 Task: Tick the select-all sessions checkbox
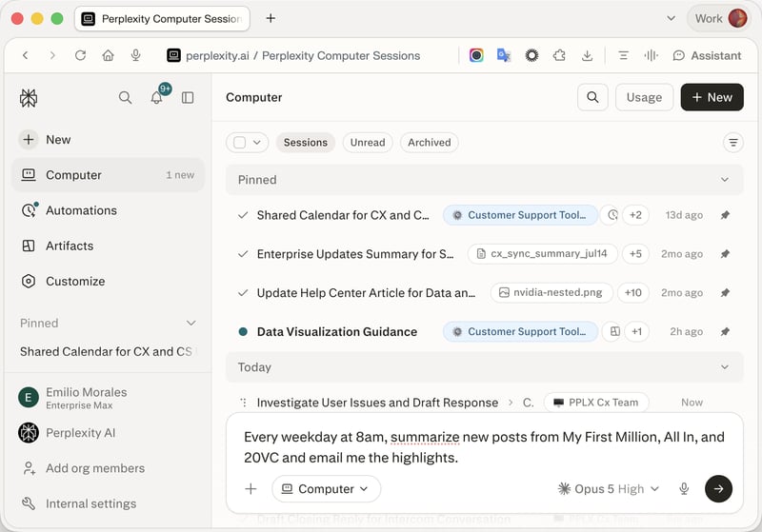tap(240, 142)
